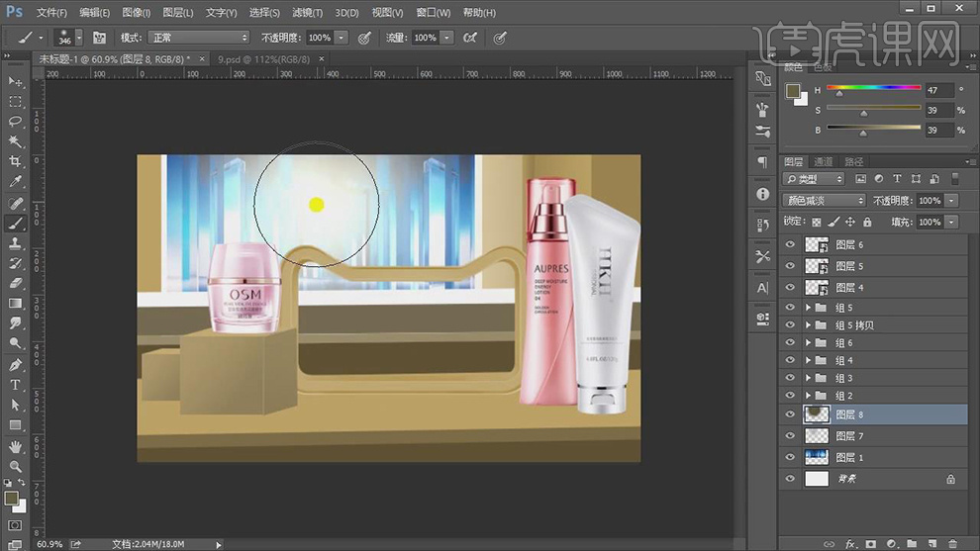The height and width of the screenshot is (551, 980).
Task: Select the Magic Wand tool
Action: tap(15, 141)
